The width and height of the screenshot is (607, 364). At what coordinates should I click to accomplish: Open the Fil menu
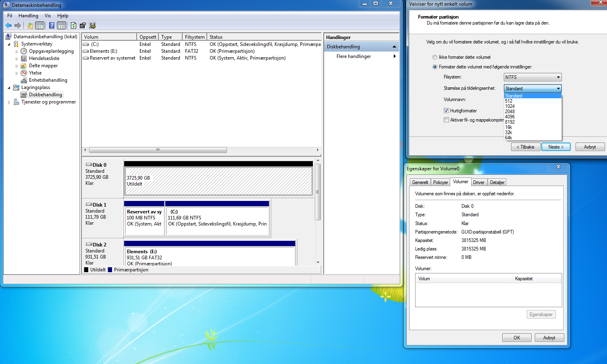tap(10, 16)
